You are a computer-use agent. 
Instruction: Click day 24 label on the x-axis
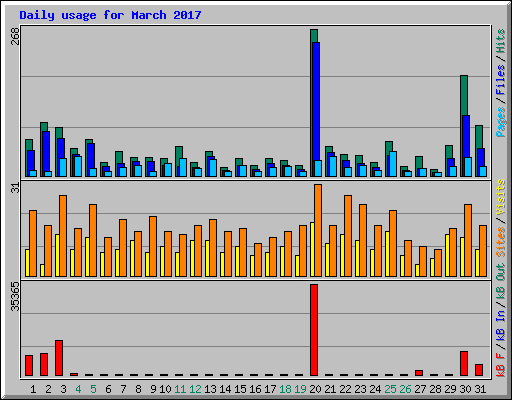tap(375, 389)
